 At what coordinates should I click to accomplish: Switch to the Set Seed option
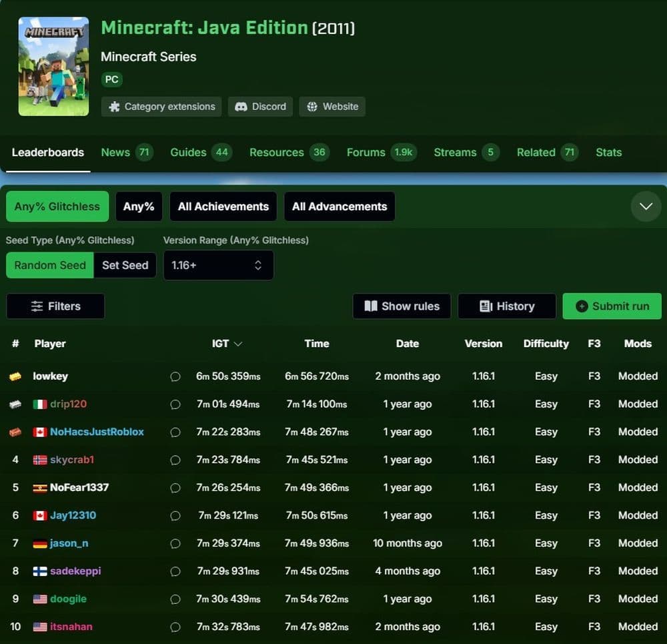[125, 265]
